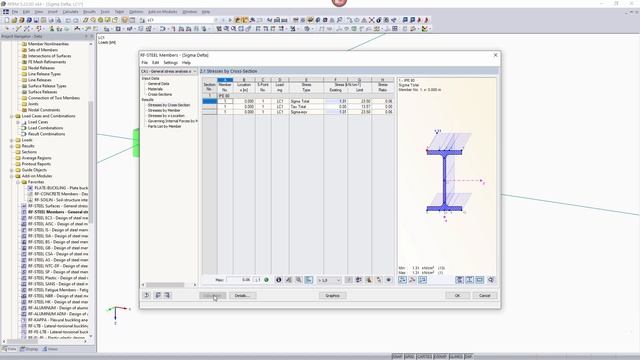Select PLATE-BUCKLING favorite module
The image size is (640, 360).
pyautogui.click(x=58, y=188)
